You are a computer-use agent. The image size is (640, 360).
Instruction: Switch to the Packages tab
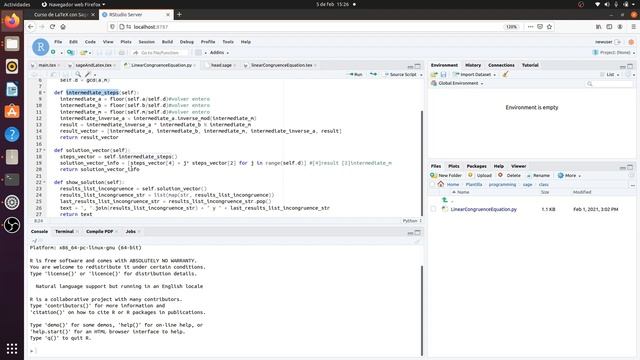coord(476,166)
